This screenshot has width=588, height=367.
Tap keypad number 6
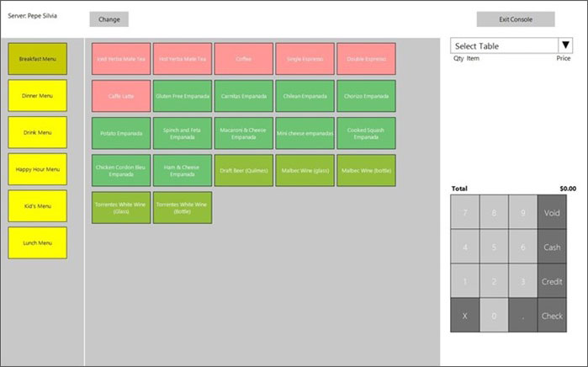click(x=522, y=247)
